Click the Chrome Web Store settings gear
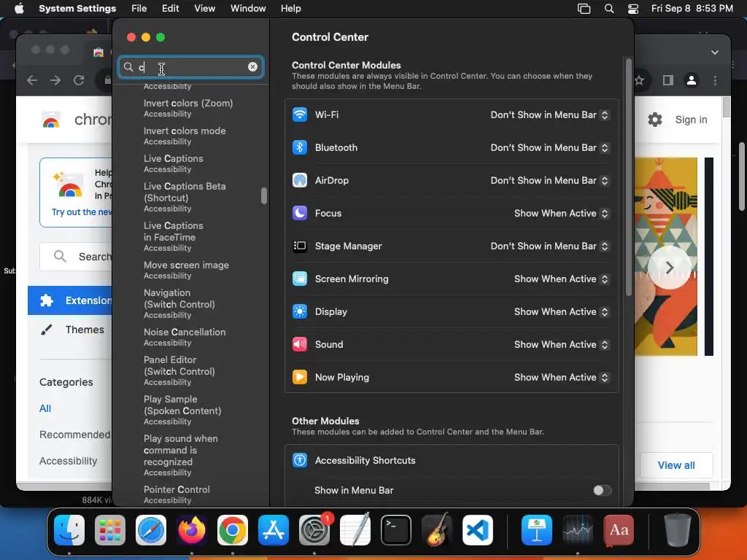This screenshot has height=560, width=747. pos(655,120)
